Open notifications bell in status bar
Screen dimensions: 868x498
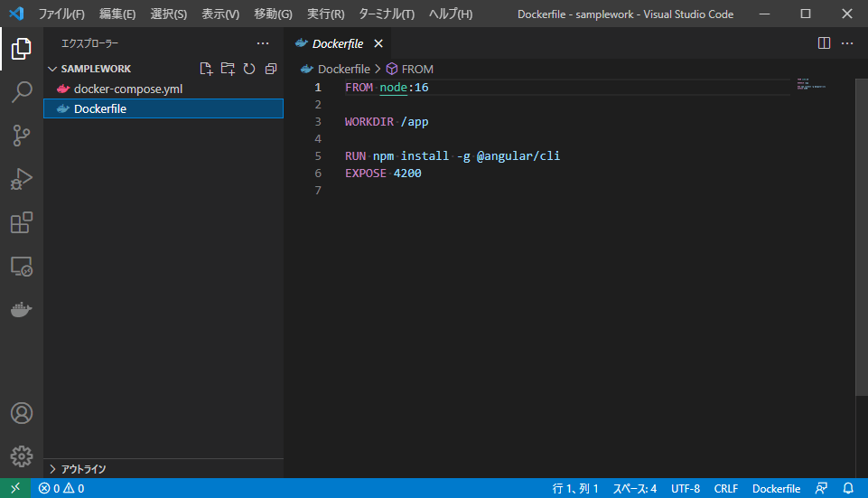(x=848, y=488)
